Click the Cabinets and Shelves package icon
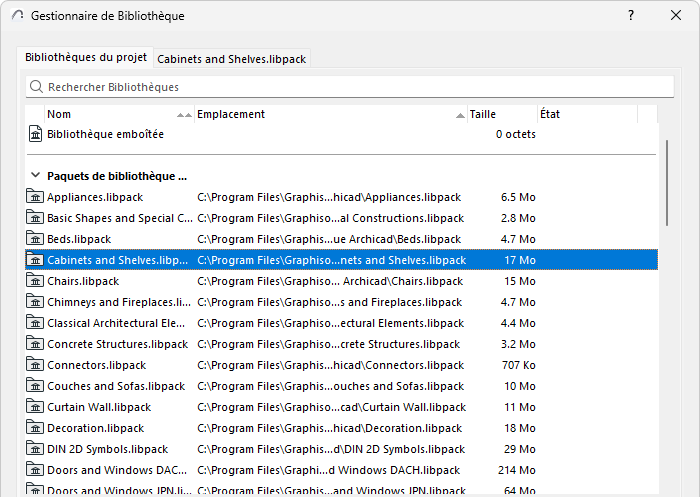The width and height of the screenshot is (700, 497). tap(35, 259)
